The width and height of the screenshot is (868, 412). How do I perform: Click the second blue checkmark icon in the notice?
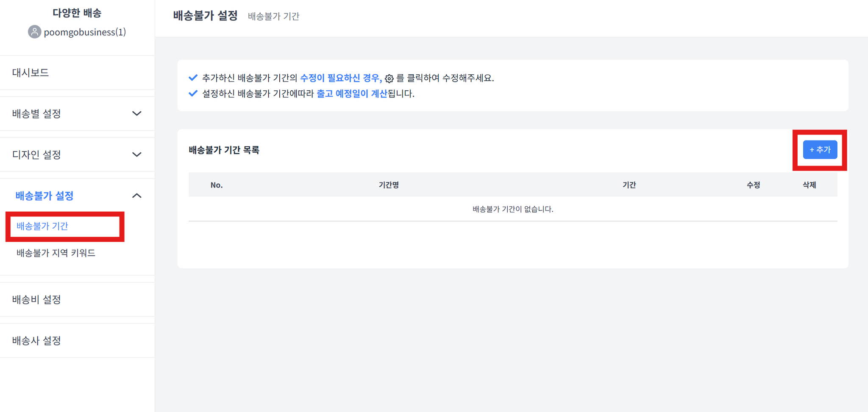coord(193,93)
